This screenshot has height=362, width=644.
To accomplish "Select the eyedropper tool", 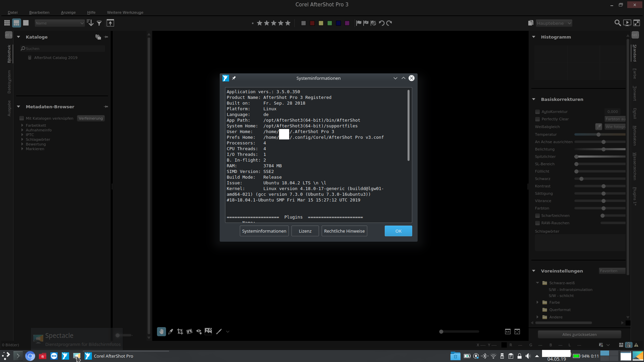I will click(171, 331).
